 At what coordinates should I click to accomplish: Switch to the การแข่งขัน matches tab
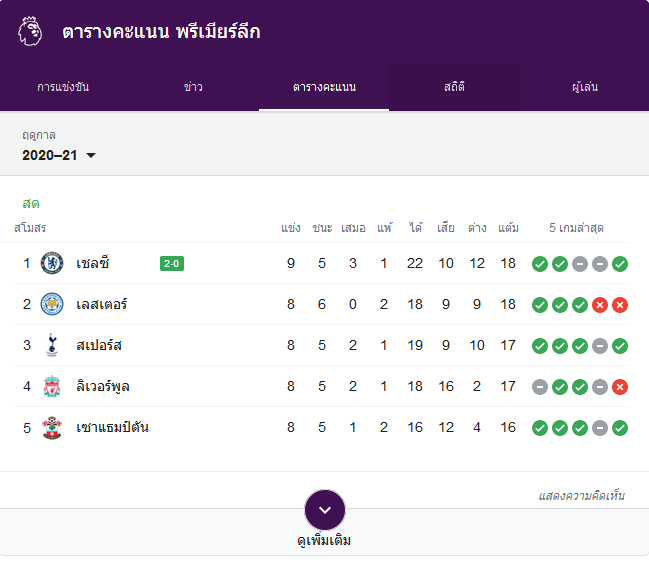pos(63,87)
